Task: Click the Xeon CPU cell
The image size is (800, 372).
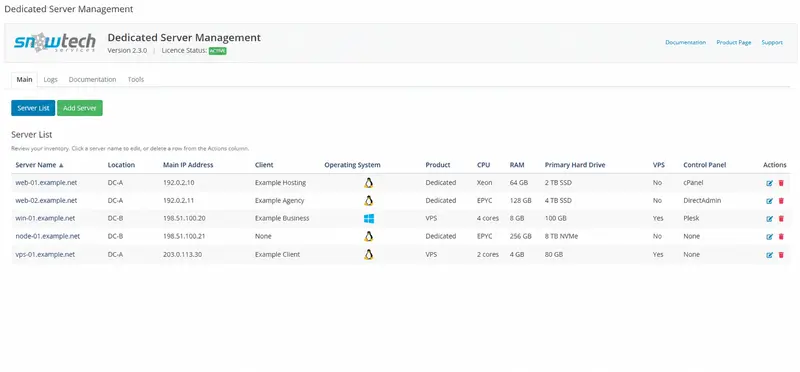Action: click(x=484, y=183)
